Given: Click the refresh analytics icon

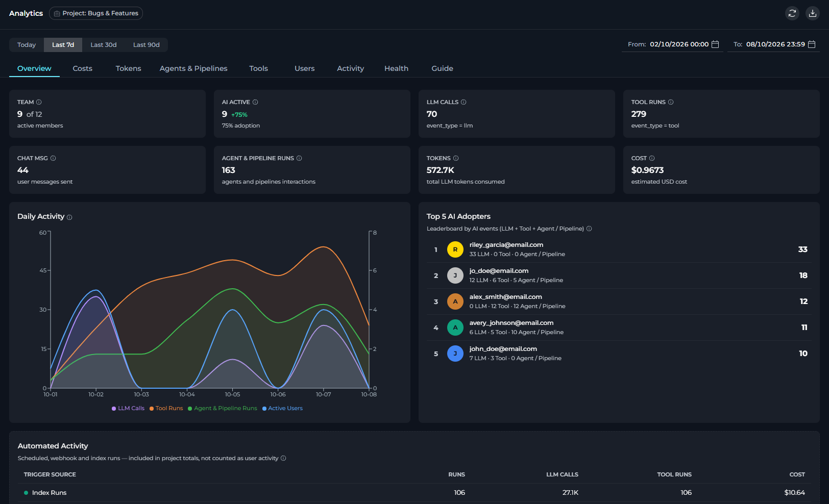Looking at the screenshot, I should (x=792, y=13).
